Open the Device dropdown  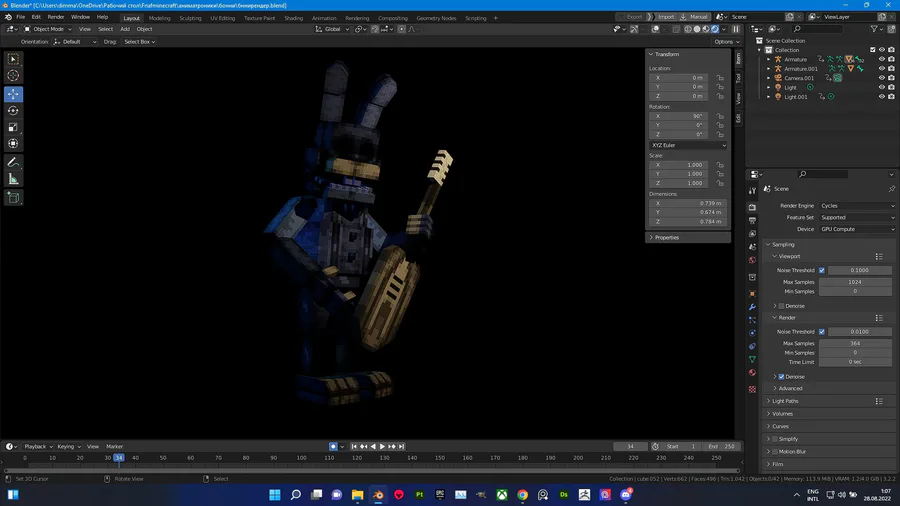pos(858,229)
